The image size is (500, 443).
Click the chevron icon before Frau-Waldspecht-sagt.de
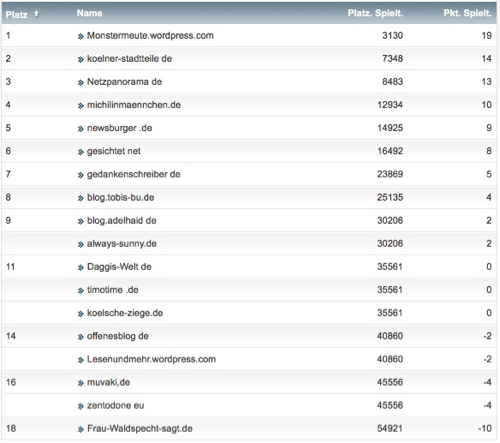80,430
